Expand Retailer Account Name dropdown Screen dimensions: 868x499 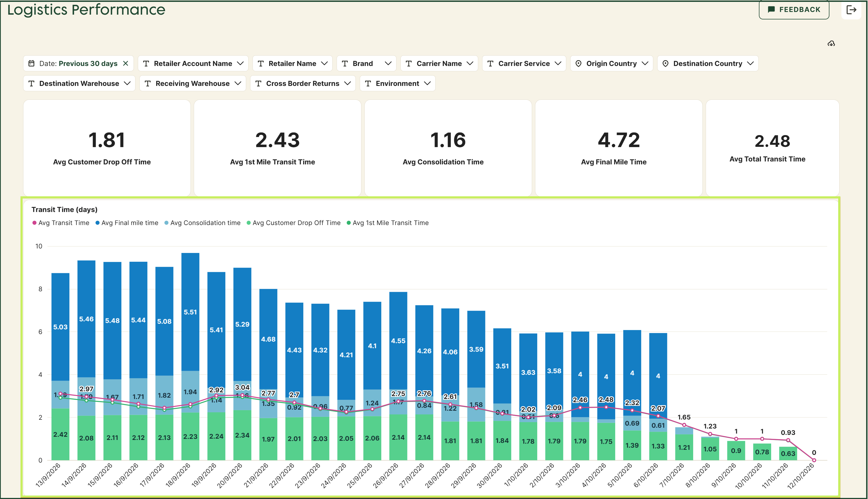pos(193,63)
